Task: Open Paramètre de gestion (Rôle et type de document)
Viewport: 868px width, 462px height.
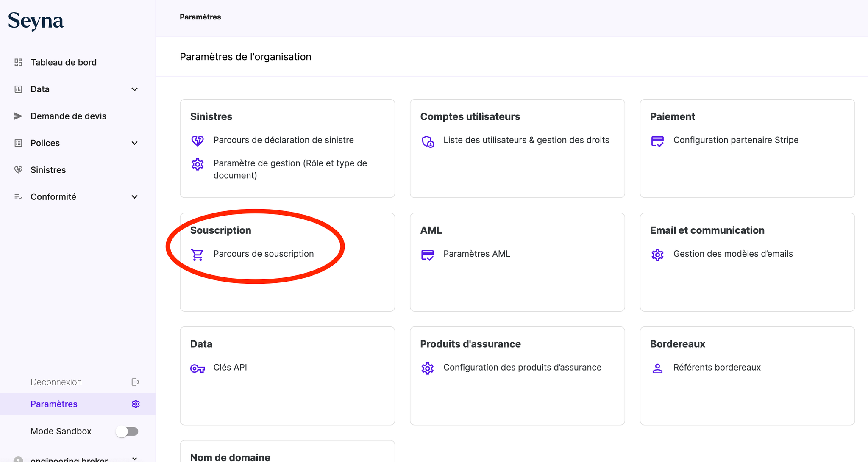Action: (x=290, y=169)
